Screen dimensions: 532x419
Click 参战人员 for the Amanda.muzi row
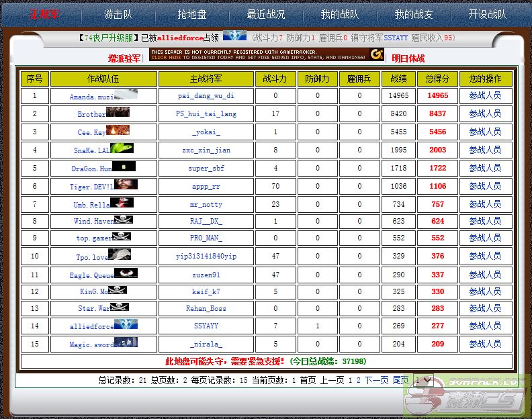point(485,96)
